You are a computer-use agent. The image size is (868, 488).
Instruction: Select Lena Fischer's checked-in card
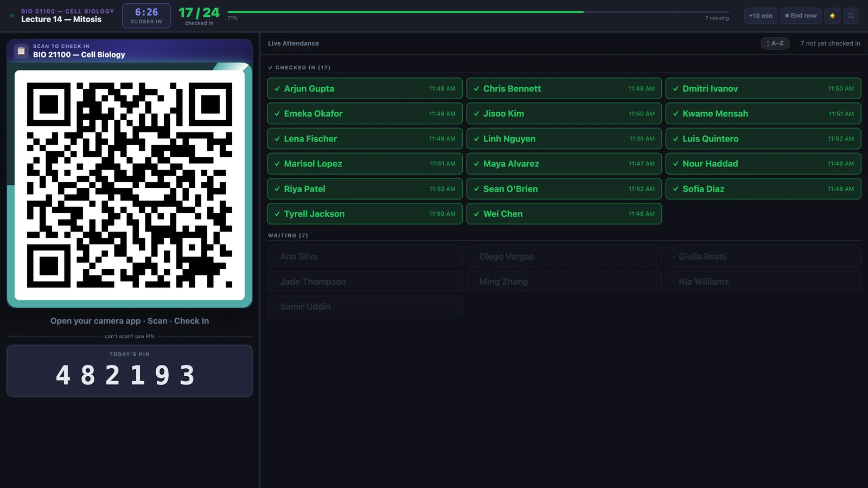point(365,139)
